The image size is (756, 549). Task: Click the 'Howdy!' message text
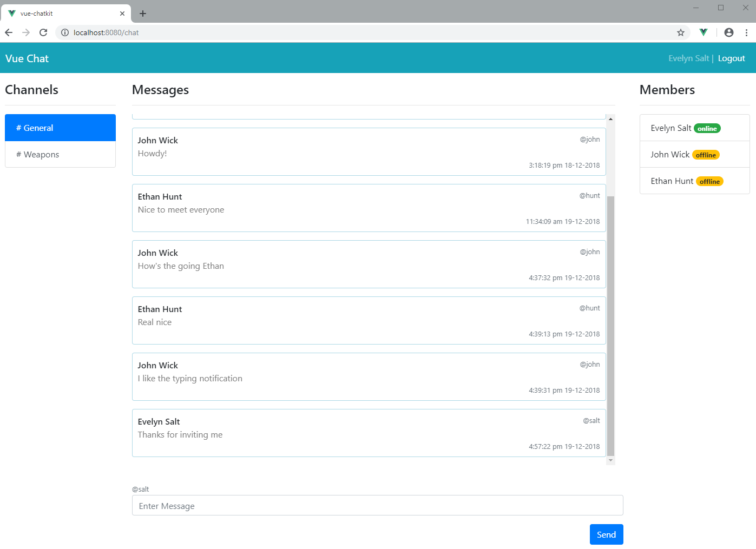click(152, 153)
